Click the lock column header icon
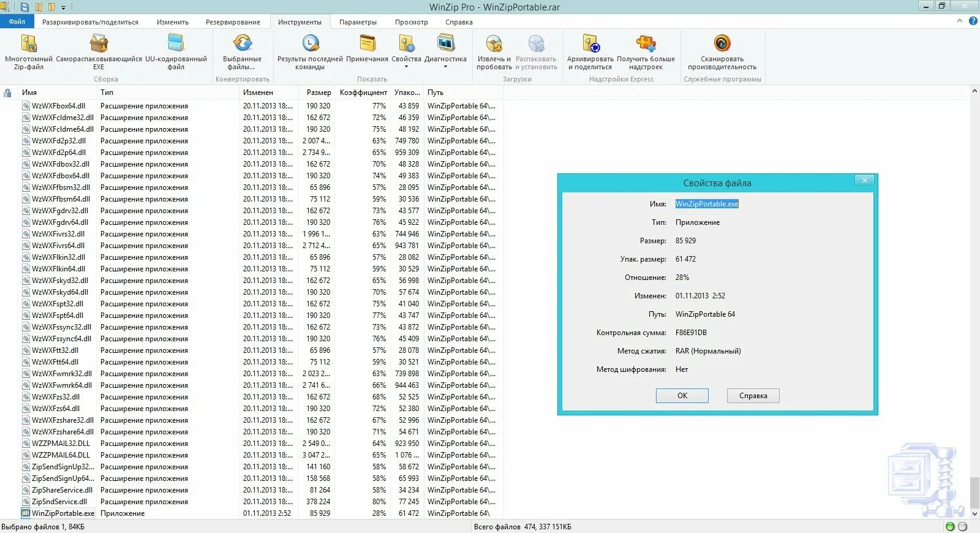 [x=7, y=93]
